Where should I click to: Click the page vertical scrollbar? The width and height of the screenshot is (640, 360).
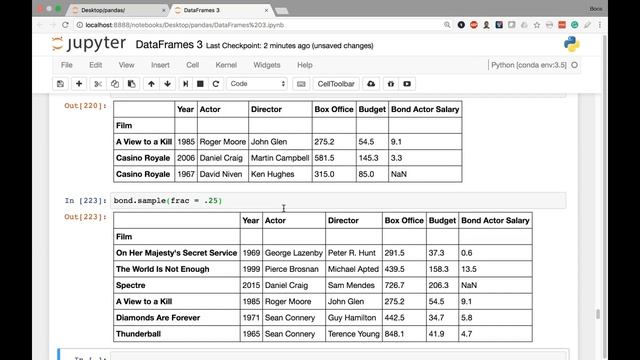click(604, 196)
